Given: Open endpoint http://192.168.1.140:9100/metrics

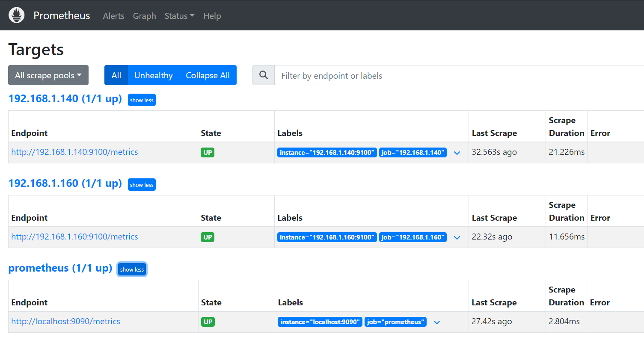Looking at the screenshot, I should 74,152.
